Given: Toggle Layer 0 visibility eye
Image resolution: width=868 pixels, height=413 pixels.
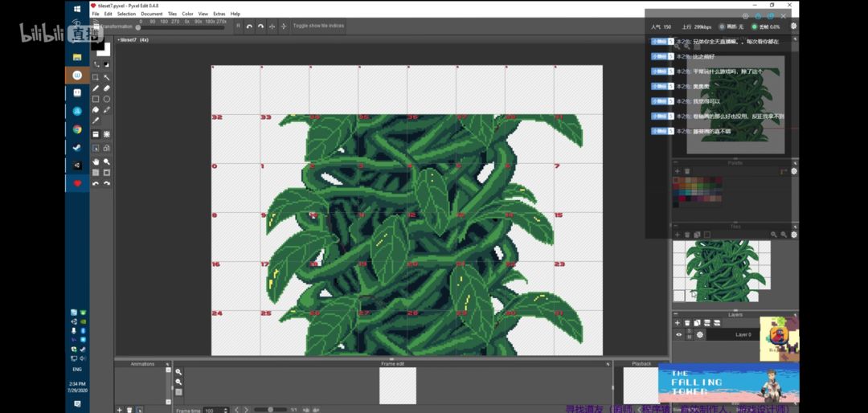Looking at the screenshot, I should point(678,334).
